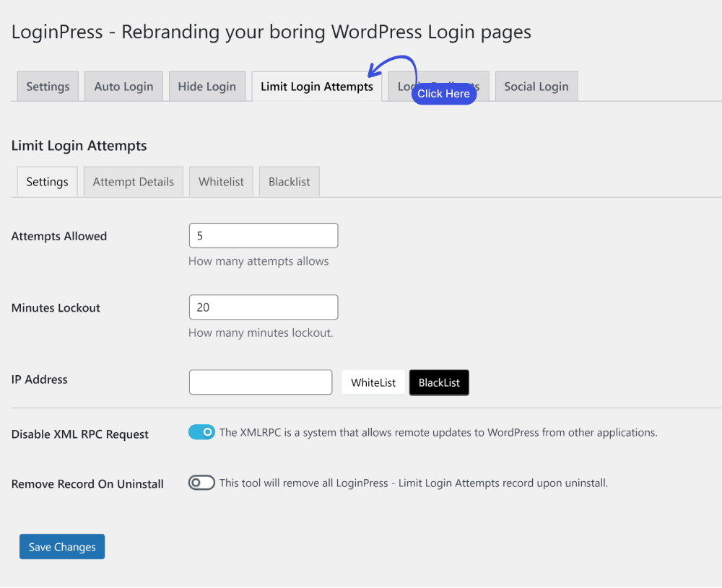Click the XMLRPC description text
This screenshot has height=588, width=722.
[x=438, y=432]
